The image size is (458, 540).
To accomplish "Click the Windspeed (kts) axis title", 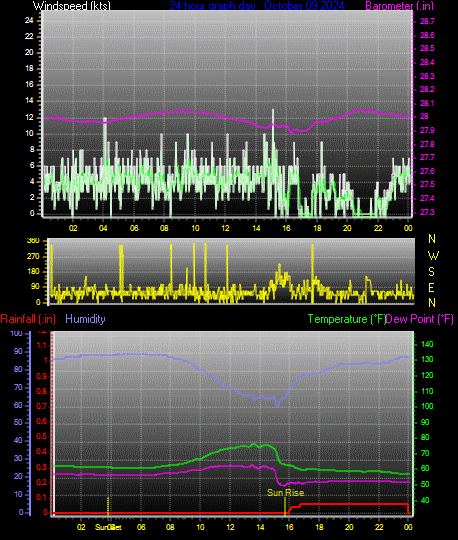I will 72,6.
